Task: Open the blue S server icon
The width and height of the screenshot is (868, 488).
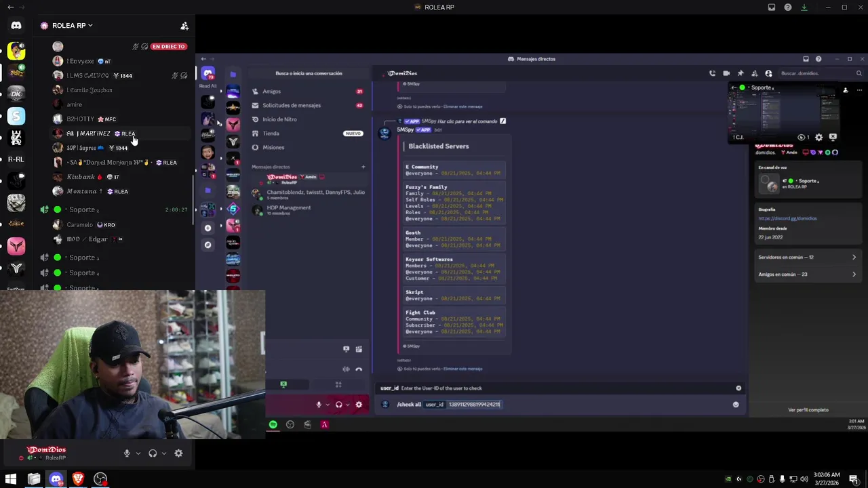Action: point(16,117)
